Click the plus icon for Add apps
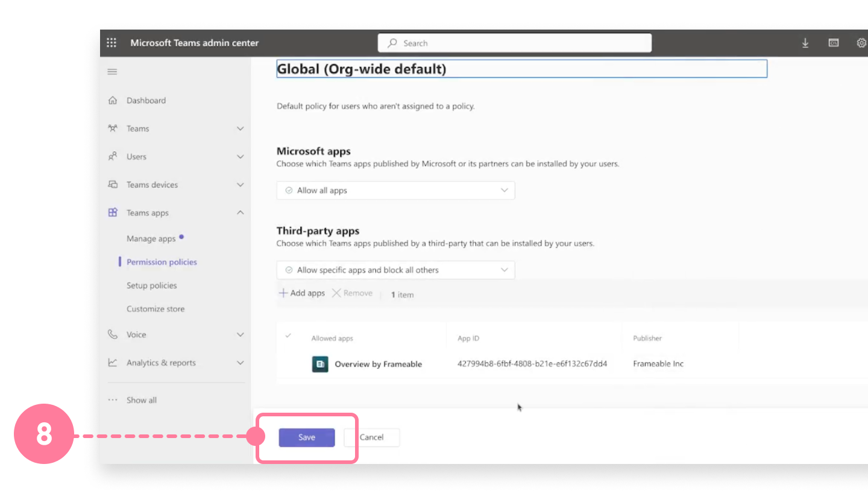The width and height of the screenshot is (868, 502). coord(283,293)
